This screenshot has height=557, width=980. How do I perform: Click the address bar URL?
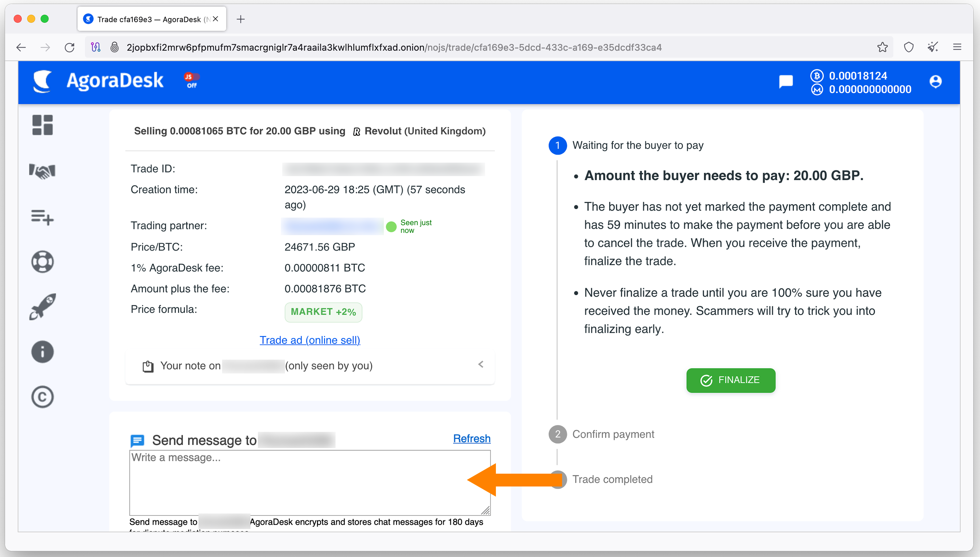(x=394, y=48)
